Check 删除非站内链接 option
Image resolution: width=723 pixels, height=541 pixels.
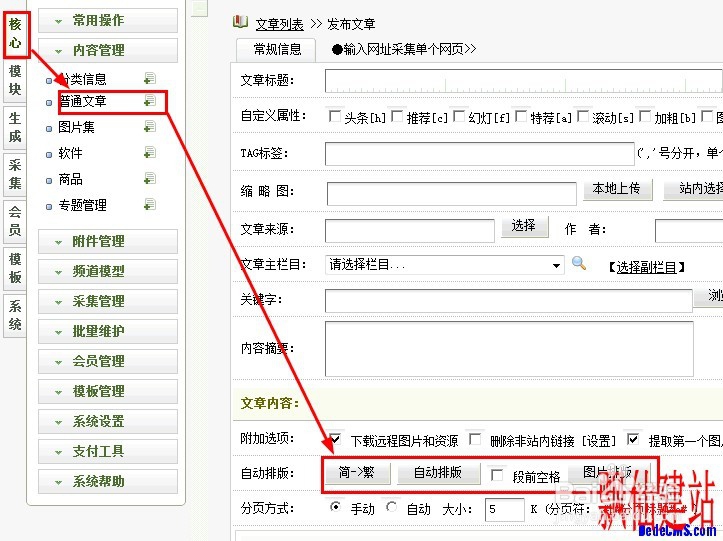[x=475, y=439]
